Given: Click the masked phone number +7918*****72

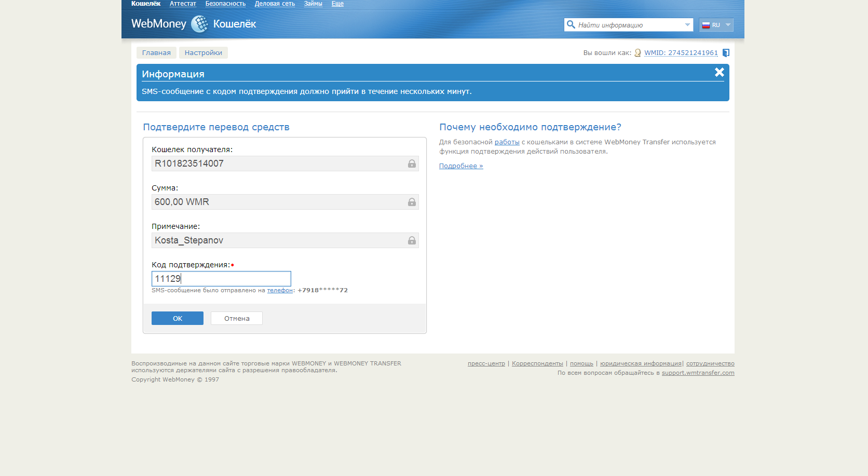Looking at the screenshot, I should click(322, 290).
